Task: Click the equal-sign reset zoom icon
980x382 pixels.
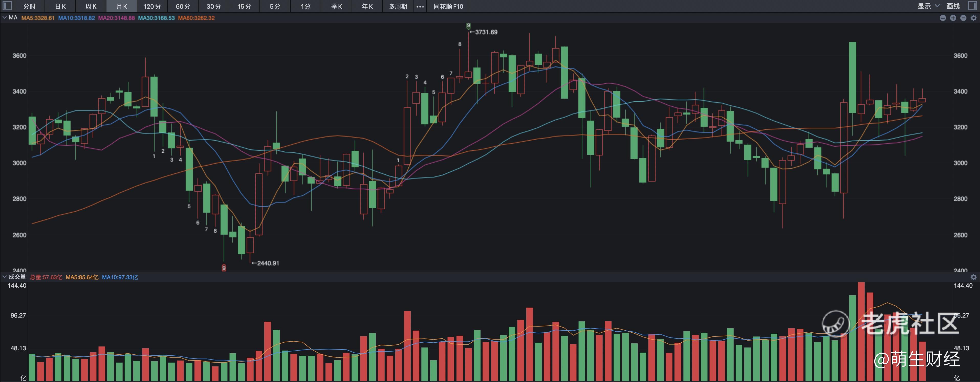Action: (943, 18)
